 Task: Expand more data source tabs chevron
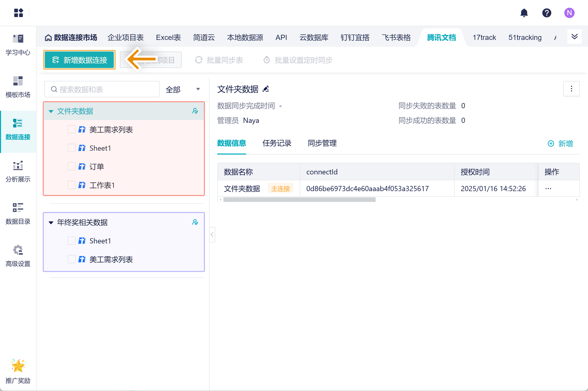tap(574, 37)
